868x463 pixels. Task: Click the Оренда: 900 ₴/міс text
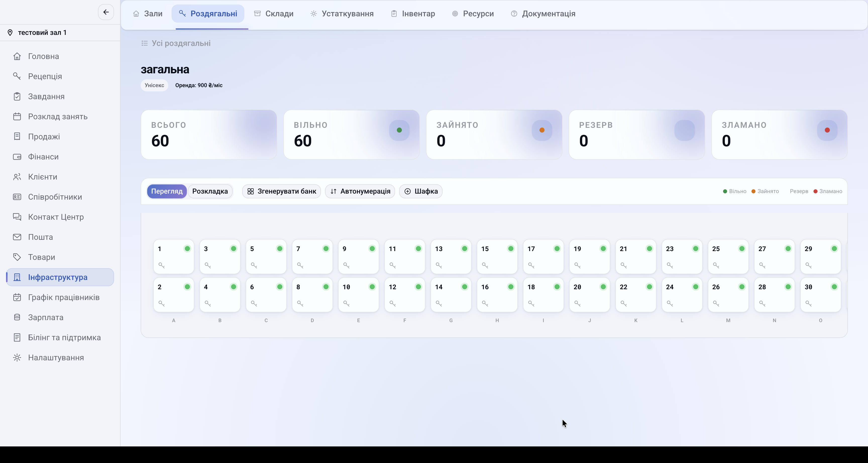coord(199,85)
